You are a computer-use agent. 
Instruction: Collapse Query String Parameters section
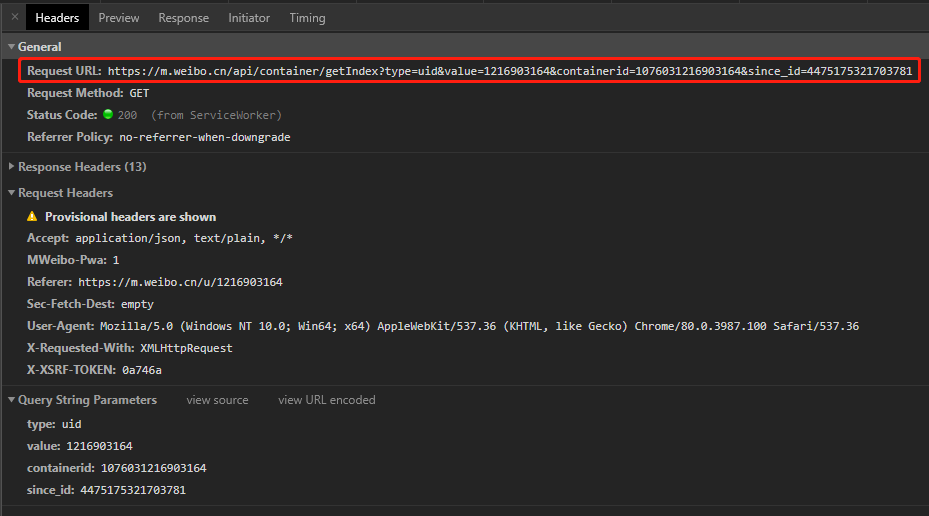11,400
